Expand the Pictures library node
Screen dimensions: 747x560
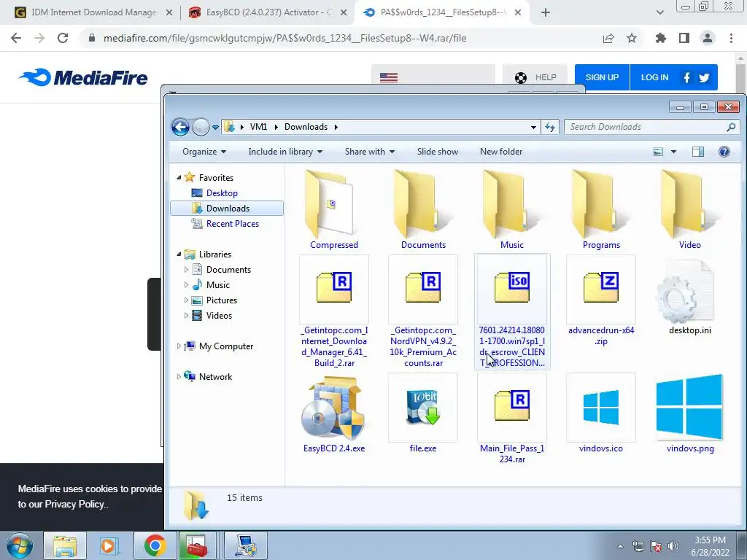coord(186,300)
